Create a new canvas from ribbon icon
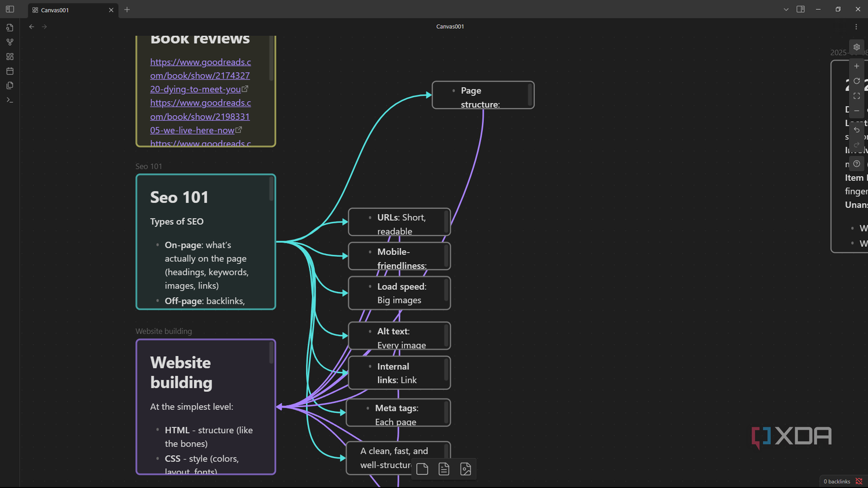This screenshot has height=488, width=868. tap(10, 57)
